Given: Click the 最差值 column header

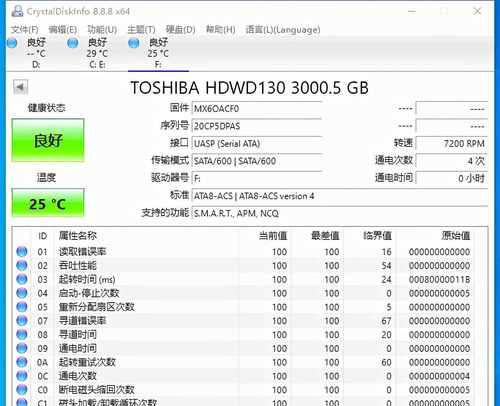Looking at the screenshot, I should [x=325, y=236].
